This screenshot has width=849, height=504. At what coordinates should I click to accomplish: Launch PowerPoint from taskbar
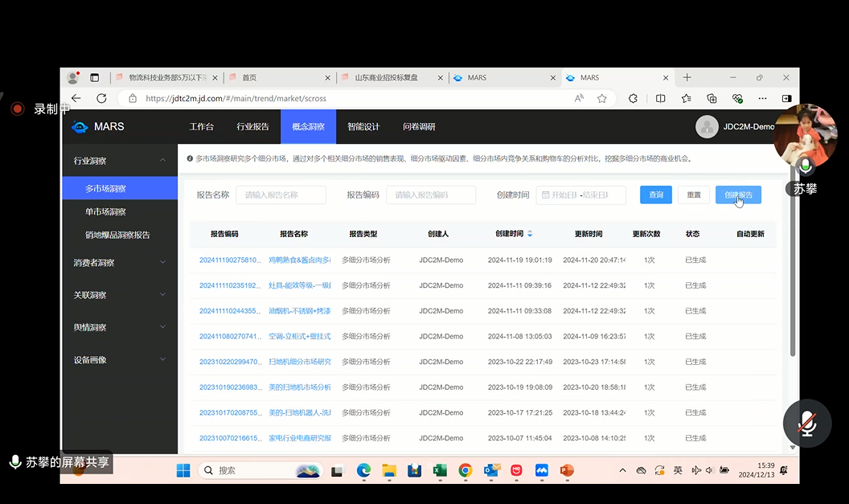(567, 470)
